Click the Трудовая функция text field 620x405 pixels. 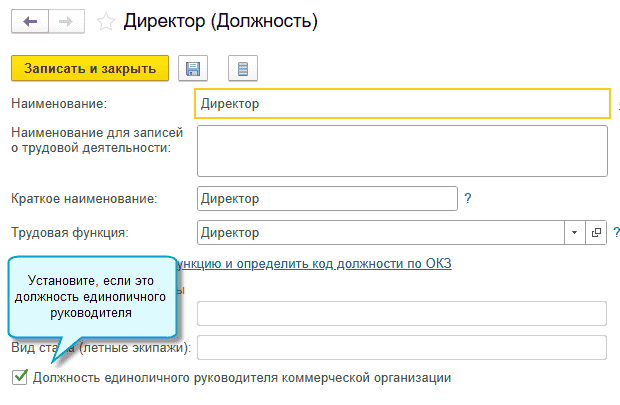tap(380, 233)
